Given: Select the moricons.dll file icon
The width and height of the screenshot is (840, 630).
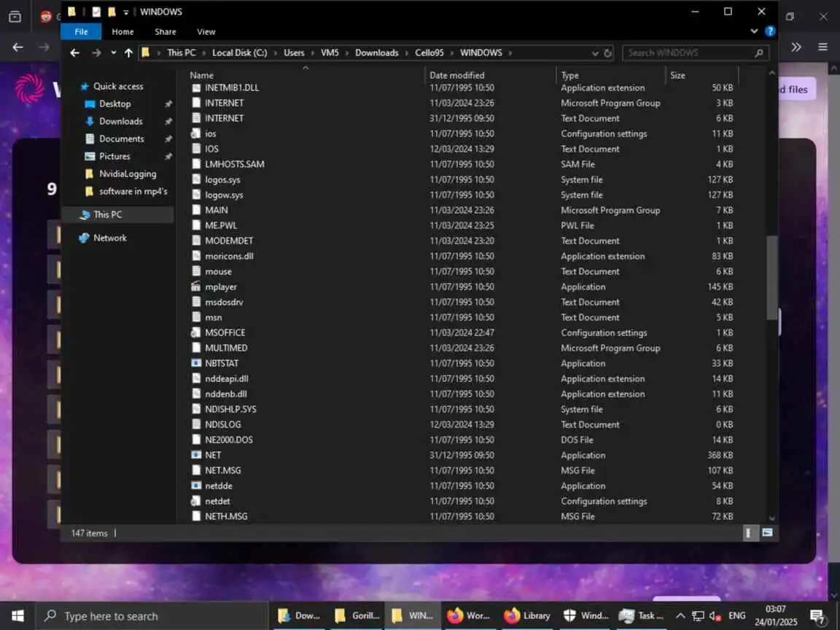Looking at the screenshot, I should [x=196, y=256].
